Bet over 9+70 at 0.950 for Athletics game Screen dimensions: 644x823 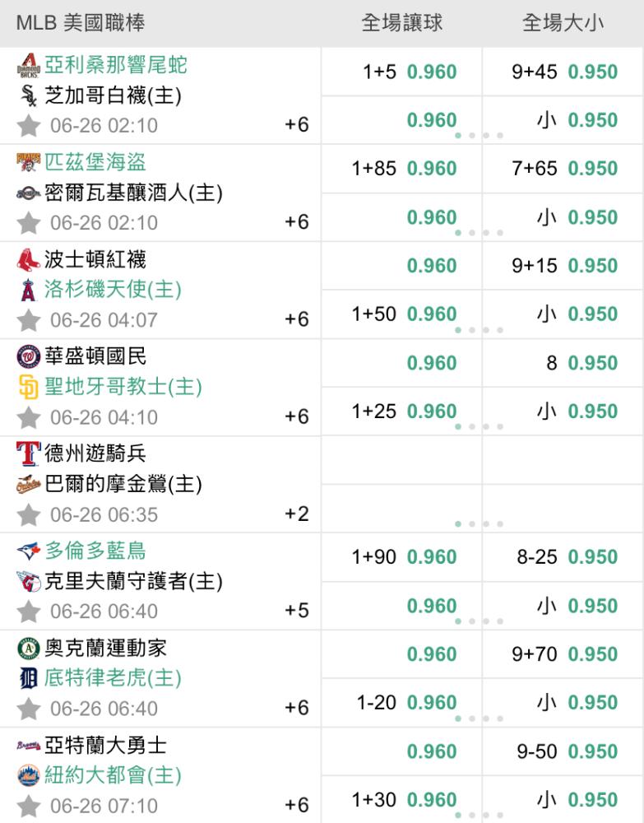tap(563, 654)
